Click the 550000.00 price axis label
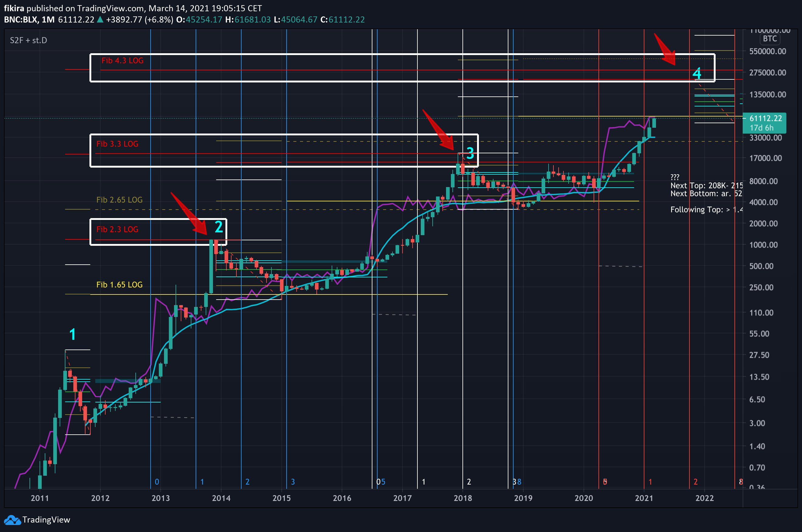Image resolution: width=802 pixels, height=532 pixels. pyautogui.click(x=767, y=51)
